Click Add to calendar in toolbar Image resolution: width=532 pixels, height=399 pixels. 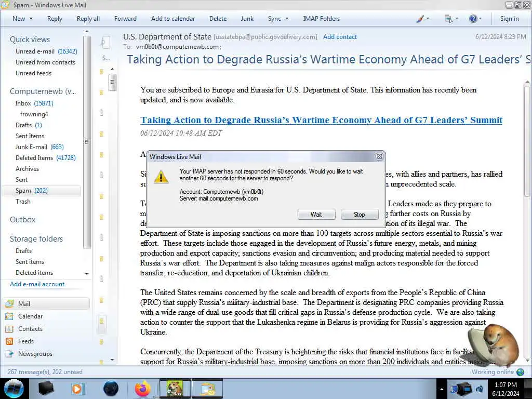[x=173, y=19]
